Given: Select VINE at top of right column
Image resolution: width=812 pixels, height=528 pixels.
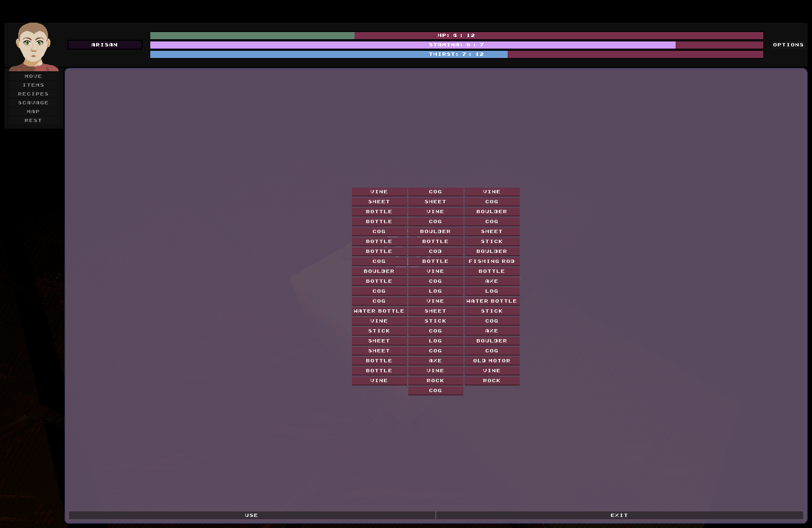Looking at the screenshot, I should pyautogui.click(x=492, y=192).
